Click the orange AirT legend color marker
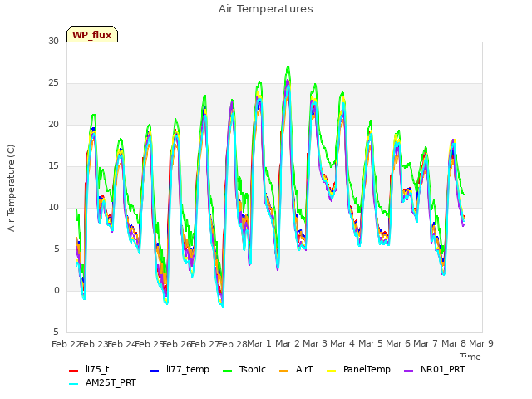532x399 pixels. tap(284, 371)
